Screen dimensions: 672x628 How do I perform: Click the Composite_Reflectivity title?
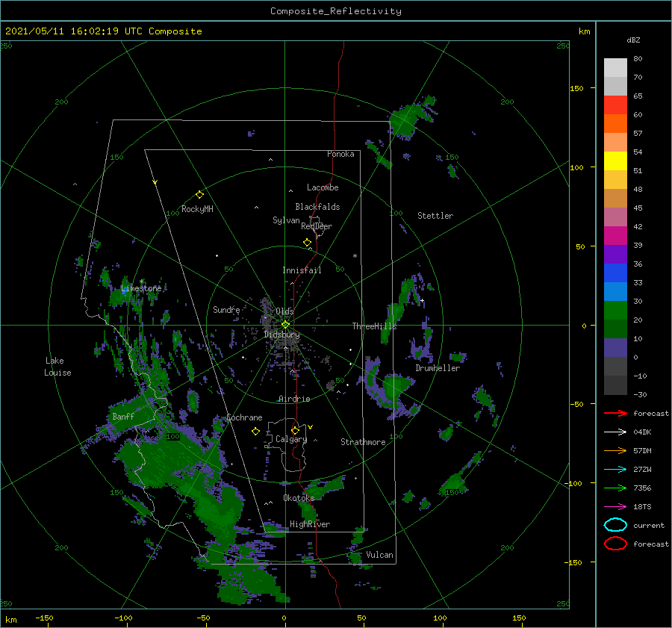pos(336,11)
